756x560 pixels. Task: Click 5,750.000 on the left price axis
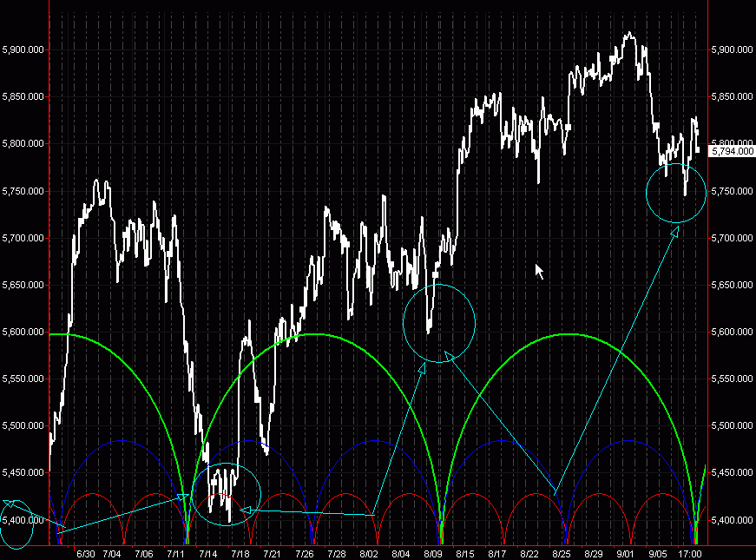23,191
